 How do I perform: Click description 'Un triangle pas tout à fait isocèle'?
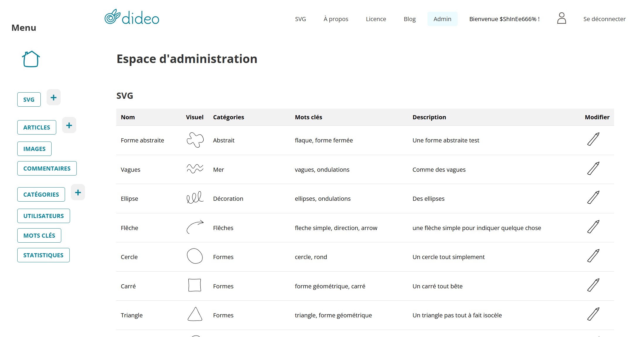(x=457, y=315)
